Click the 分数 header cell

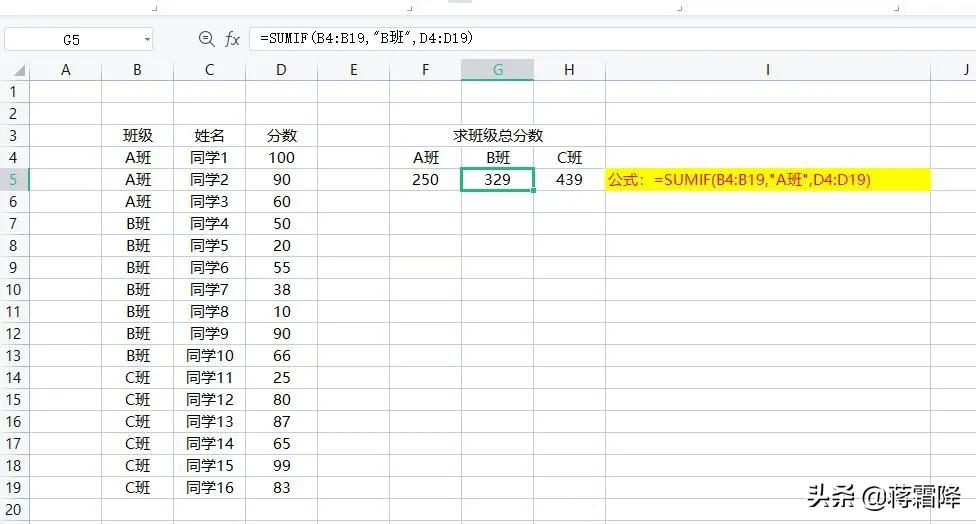pos(281,136)
